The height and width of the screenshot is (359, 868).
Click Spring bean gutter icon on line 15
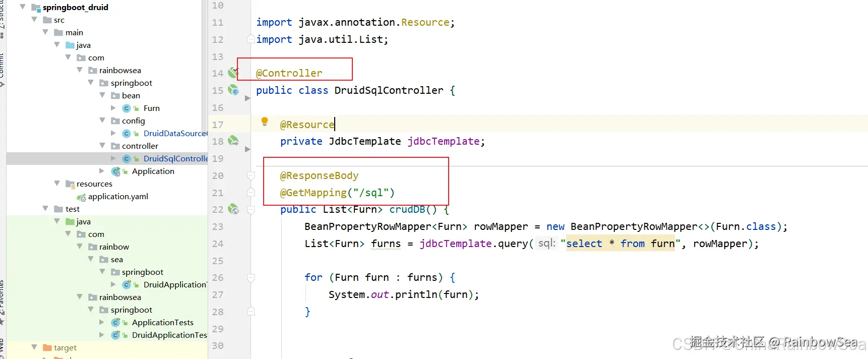(x=233, y=90)
